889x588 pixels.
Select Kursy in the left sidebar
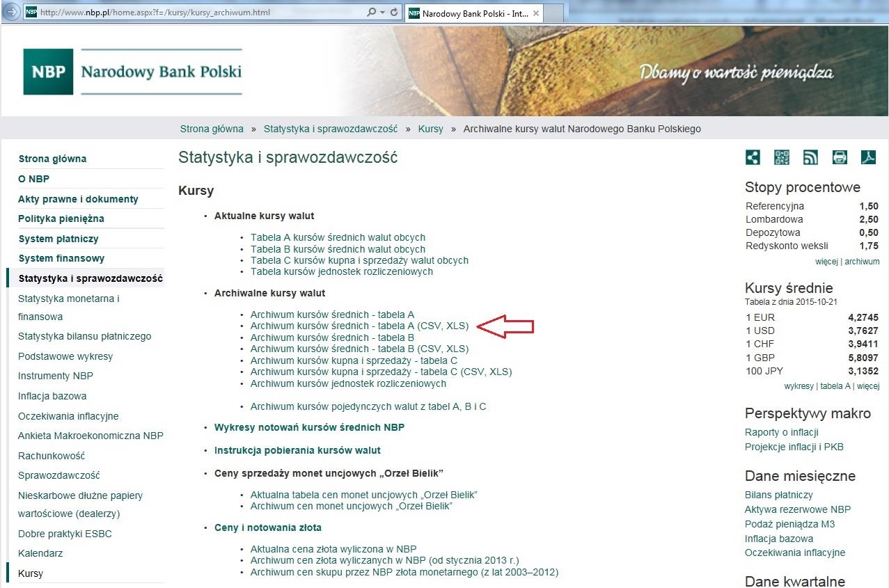(x=31, y=573)
